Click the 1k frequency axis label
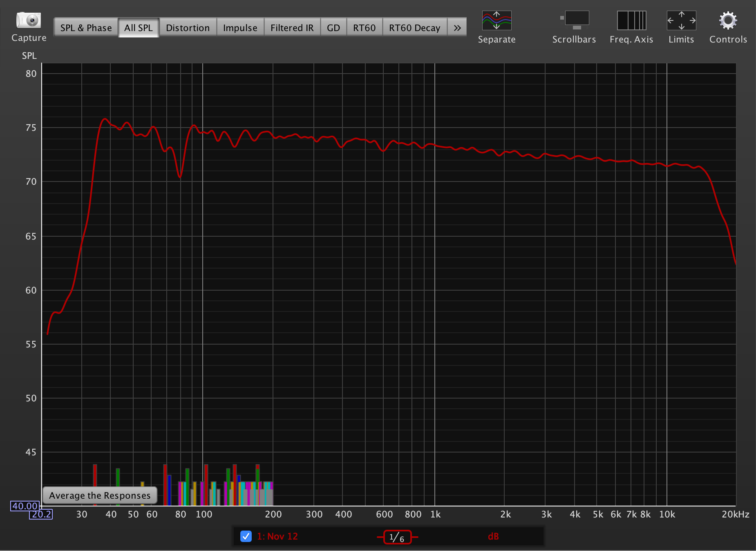The image size is (756, 551). [x=436, y=514]
